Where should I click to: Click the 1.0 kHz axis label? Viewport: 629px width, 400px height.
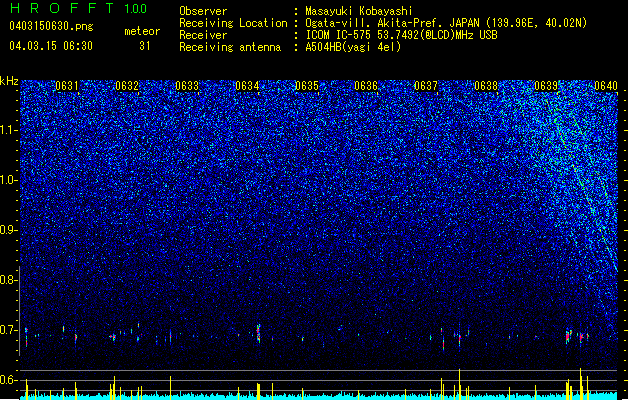coord(9,181)
